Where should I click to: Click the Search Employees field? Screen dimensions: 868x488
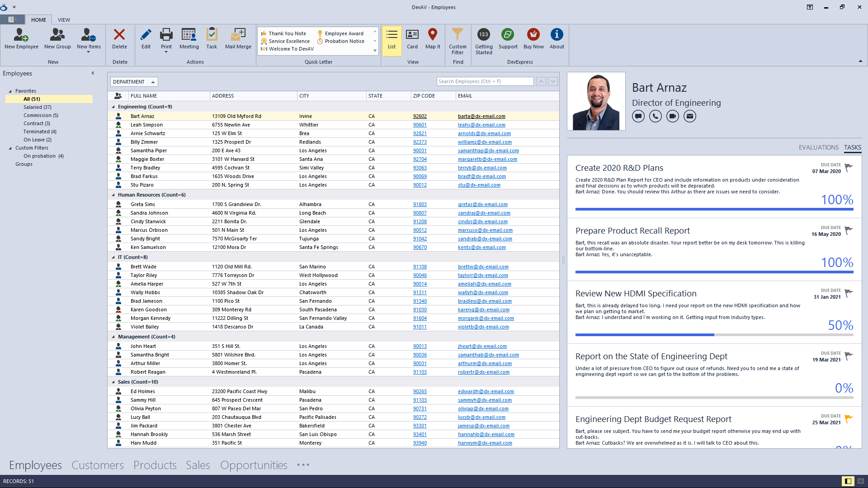(485, 81)
